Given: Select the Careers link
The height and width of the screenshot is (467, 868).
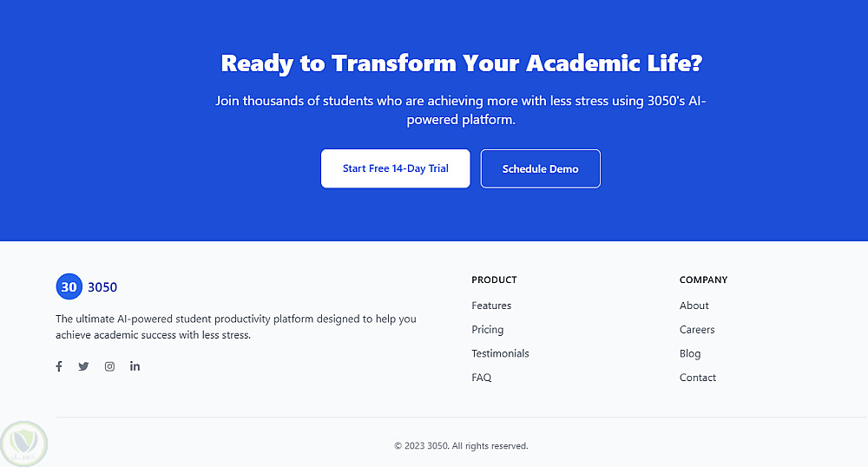Looking at the screenshot, I should [697, 330].
